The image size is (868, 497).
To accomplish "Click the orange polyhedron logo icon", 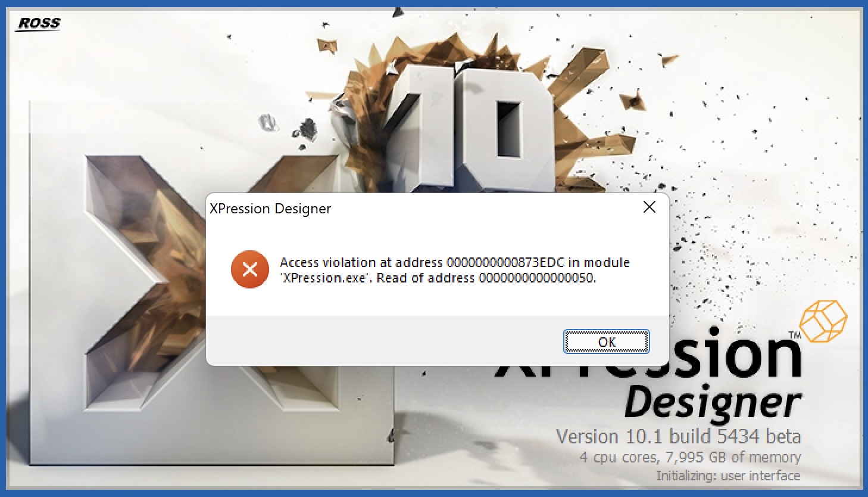I will [823, 322].
